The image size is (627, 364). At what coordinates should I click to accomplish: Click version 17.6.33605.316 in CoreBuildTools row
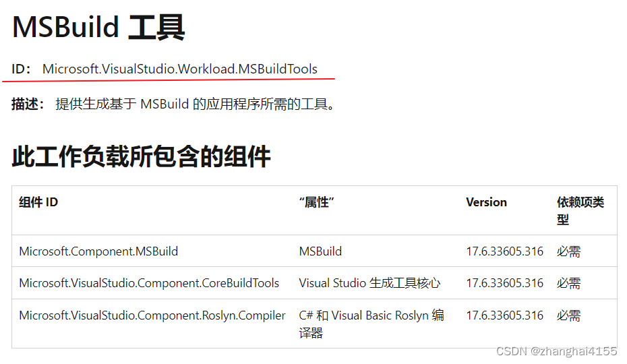(505, 283)
